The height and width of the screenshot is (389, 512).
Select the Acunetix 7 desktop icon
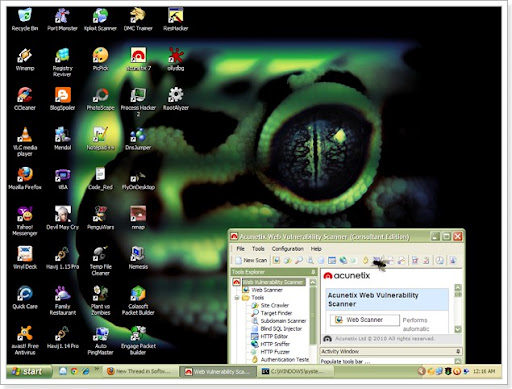[x=138, y=59]
